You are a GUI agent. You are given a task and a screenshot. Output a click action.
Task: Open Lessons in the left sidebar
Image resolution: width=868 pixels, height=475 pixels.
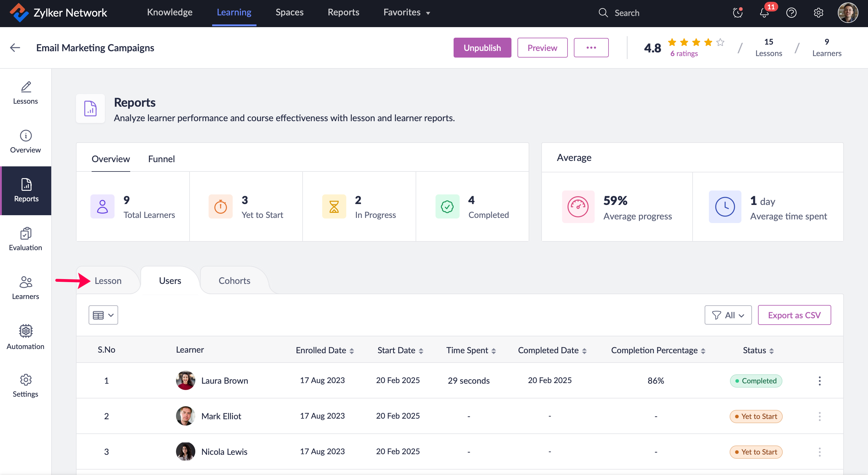26,93
